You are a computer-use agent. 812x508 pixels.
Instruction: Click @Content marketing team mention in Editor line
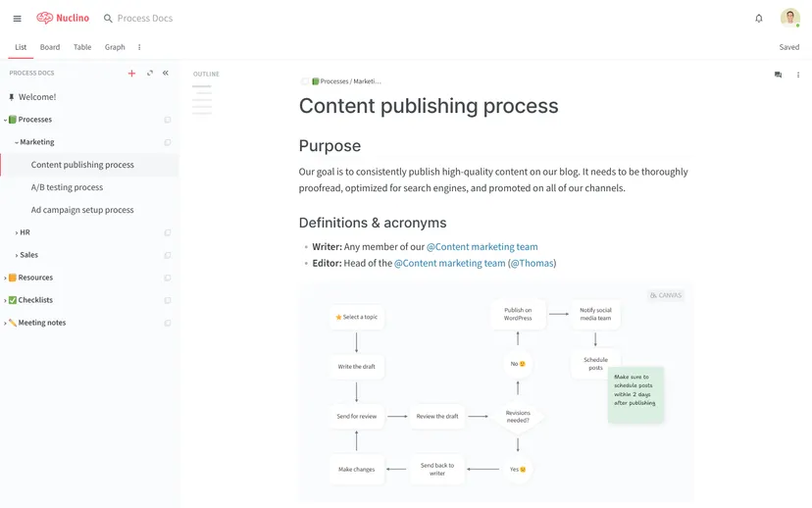(x=449, y=263)
